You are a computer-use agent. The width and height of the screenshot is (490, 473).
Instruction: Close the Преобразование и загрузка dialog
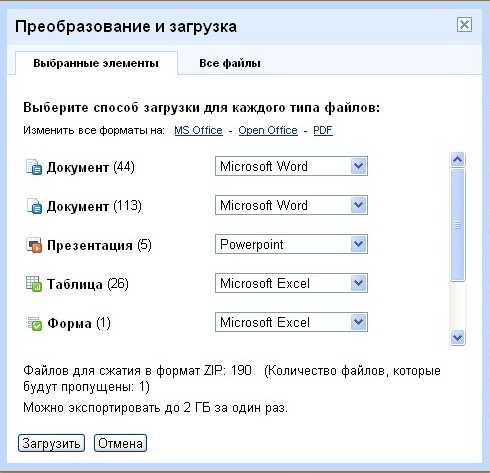tap(464, 25)
